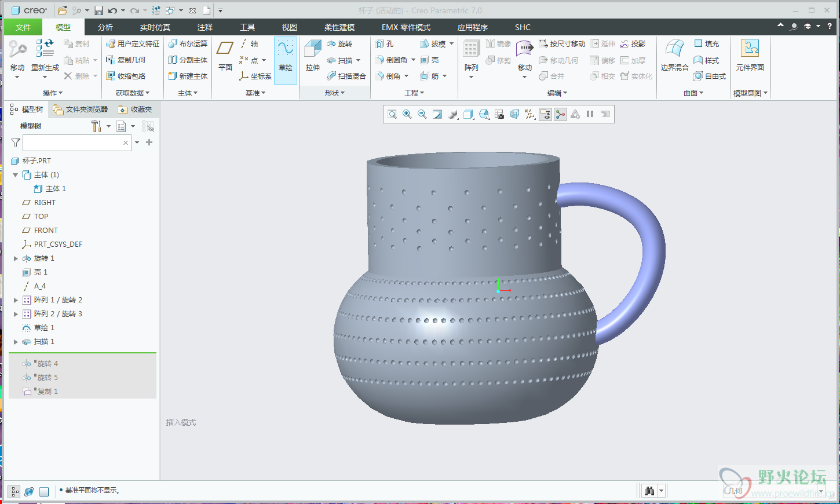Toggle full screen icon in status bar

(x=44, y=491)
